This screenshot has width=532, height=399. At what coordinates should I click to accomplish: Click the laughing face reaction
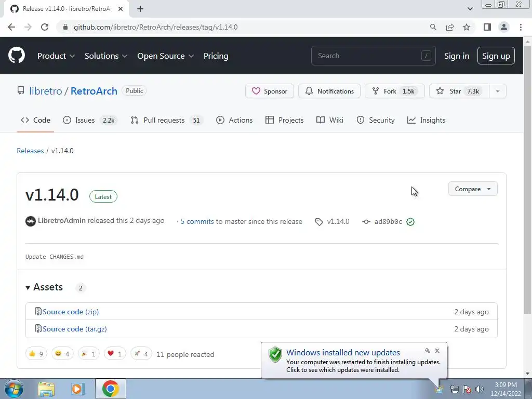click(62, 354)
